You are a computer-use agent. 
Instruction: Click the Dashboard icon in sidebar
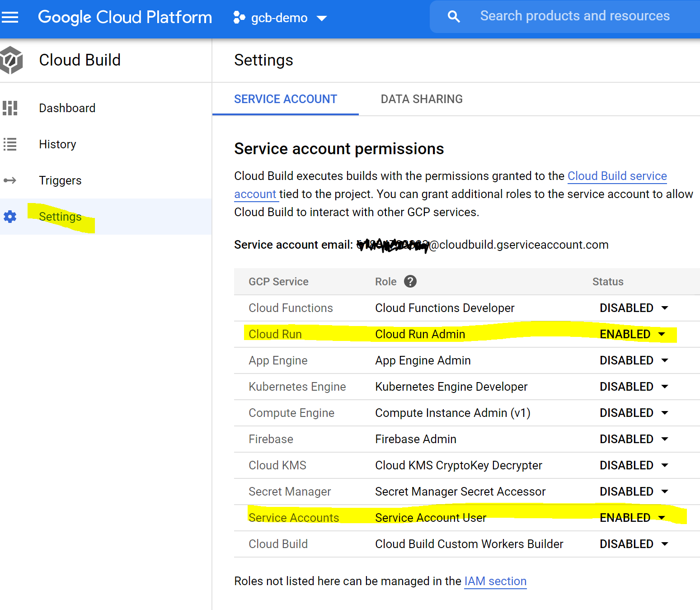pyautogui.click(x=10, y=108)
